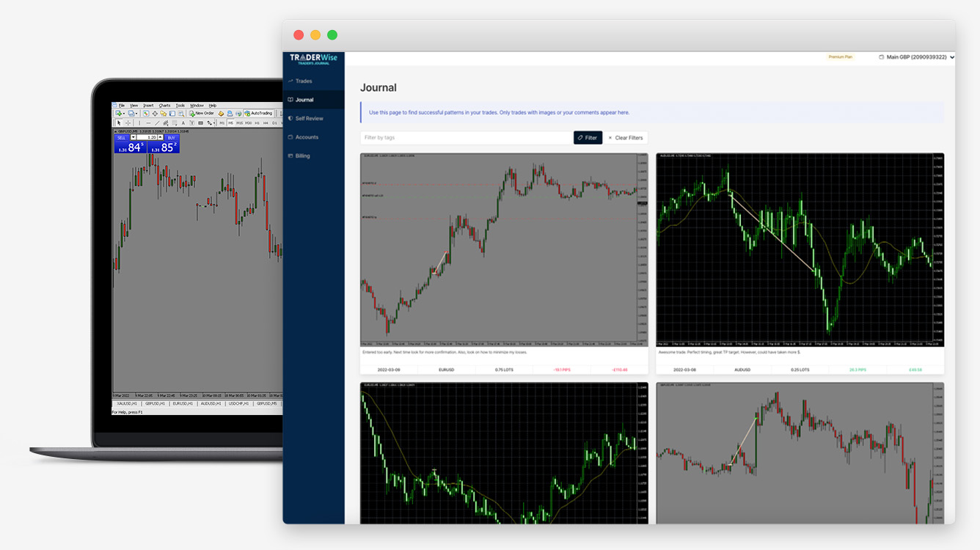Click the Billing card icon in the sidebar
980x550 pixels.
click(290, 156)
